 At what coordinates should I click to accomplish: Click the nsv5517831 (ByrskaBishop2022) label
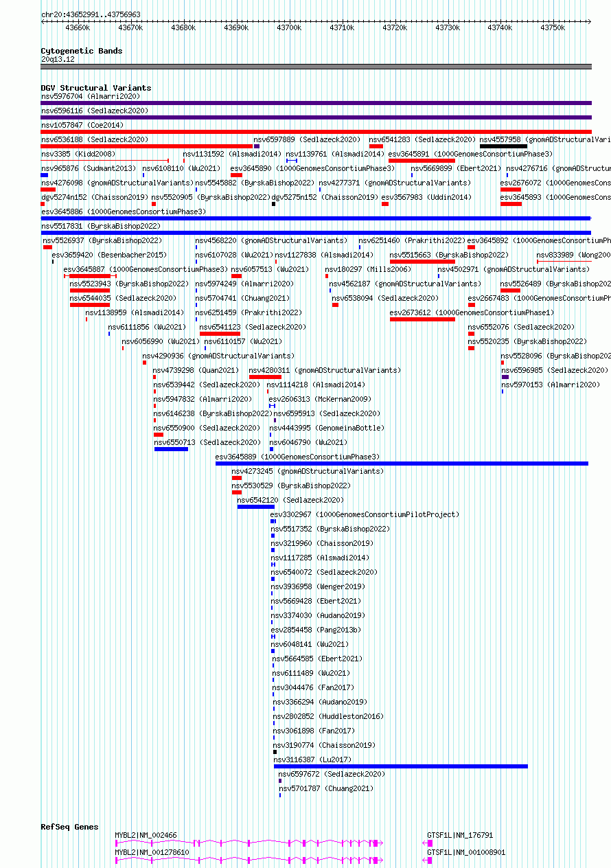[x=101, y=226]
